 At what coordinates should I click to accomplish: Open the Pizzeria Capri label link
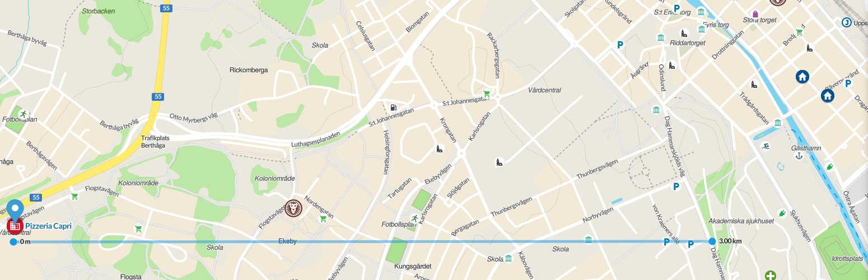48,226
